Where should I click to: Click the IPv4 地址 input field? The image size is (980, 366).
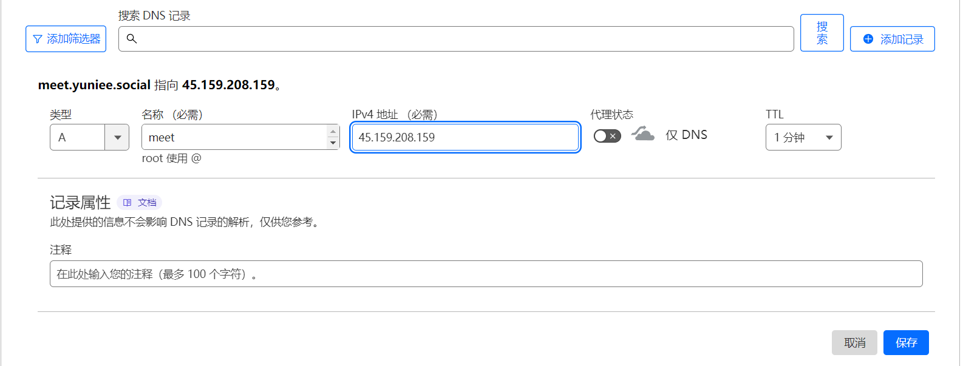coord(465,137)
